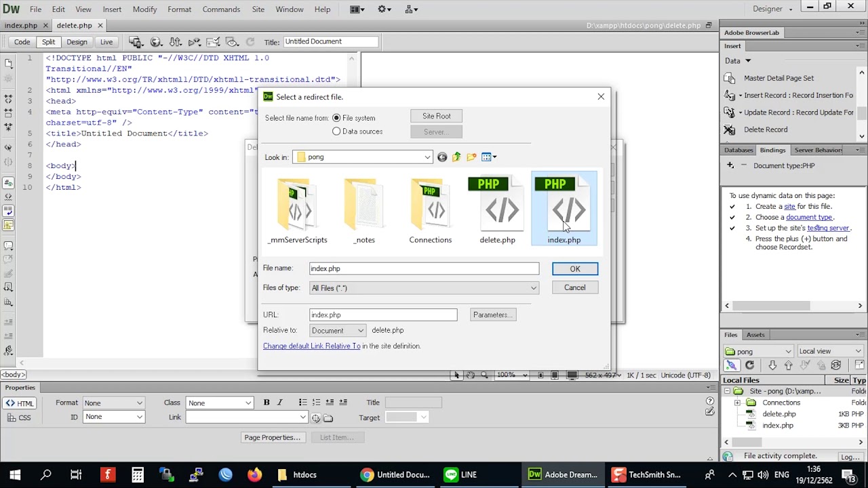Image resolution: width=868 pixels, height=488 pixels.
Task: Open Look in pong dropdown
Action: [x=363, y=157]
